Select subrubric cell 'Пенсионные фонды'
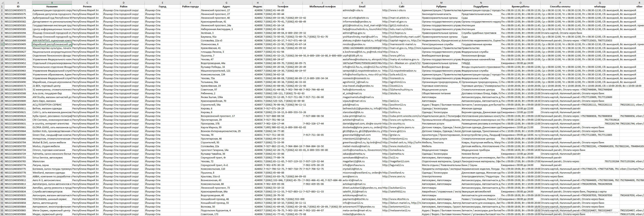Image resolution: width=644 pixels, height=216 pixels. 481,56
